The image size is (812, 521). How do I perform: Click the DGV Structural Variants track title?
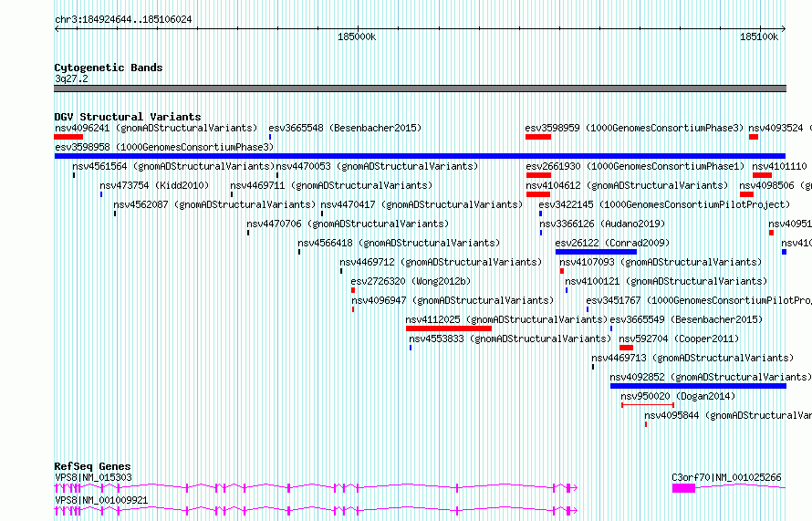[x=128, y=117]
